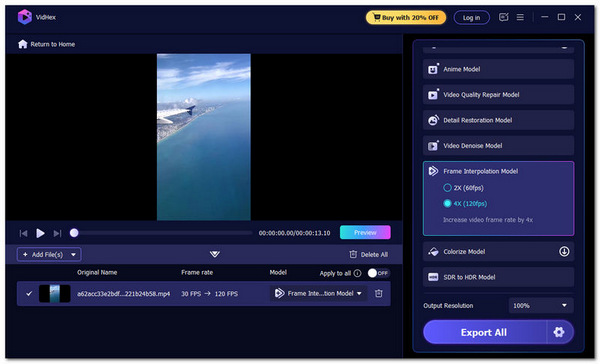Screen dimensions: 600x364
Task: Click the Increase video frame rate by 4x text
Action: tap(488, 220)
